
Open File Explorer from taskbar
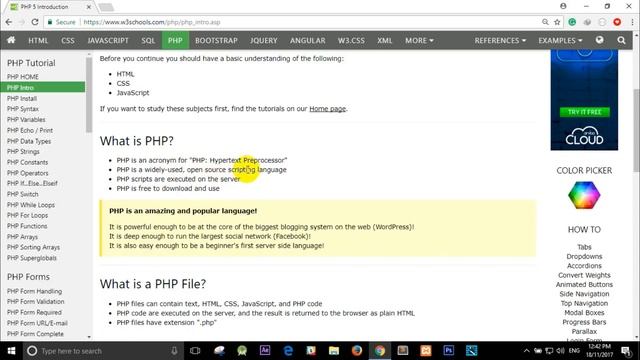coord(334,351)
